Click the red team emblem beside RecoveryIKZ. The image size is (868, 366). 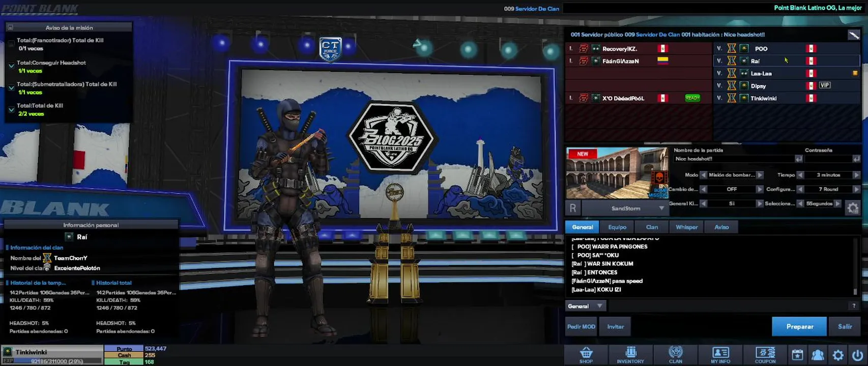[x=584, y=48]
